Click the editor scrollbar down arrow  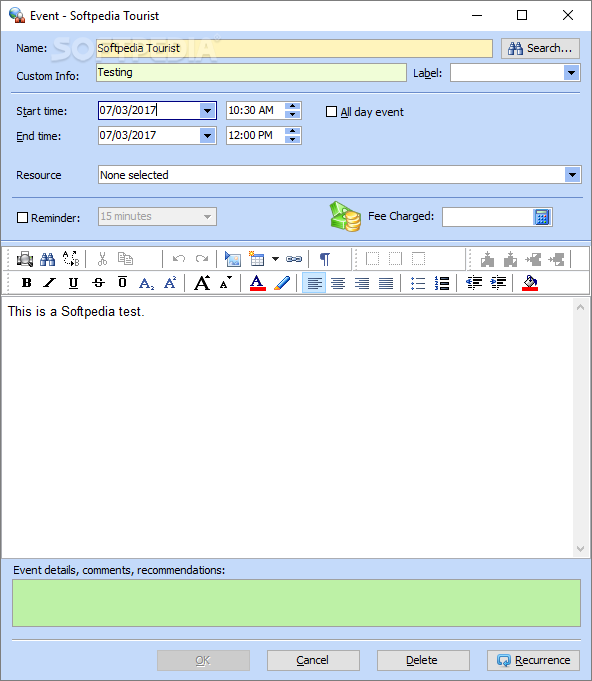580,549
